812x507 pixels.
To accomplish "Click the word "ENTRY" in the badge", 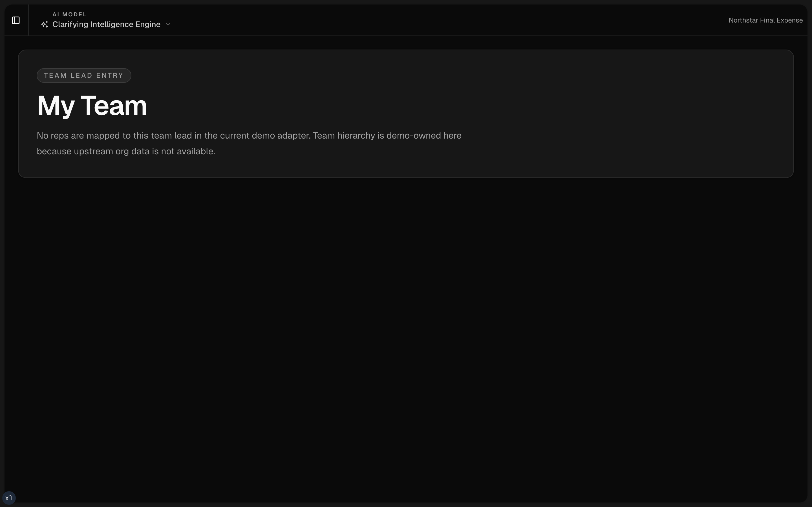I will point(110,75).
